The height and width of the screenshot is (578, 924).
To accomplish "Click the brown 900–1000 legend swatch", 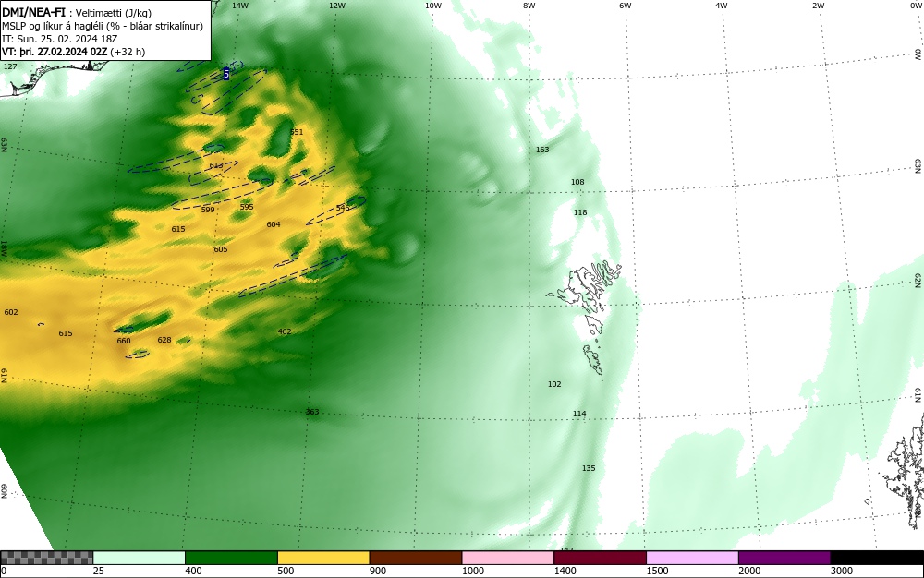I will coord(416,558).
